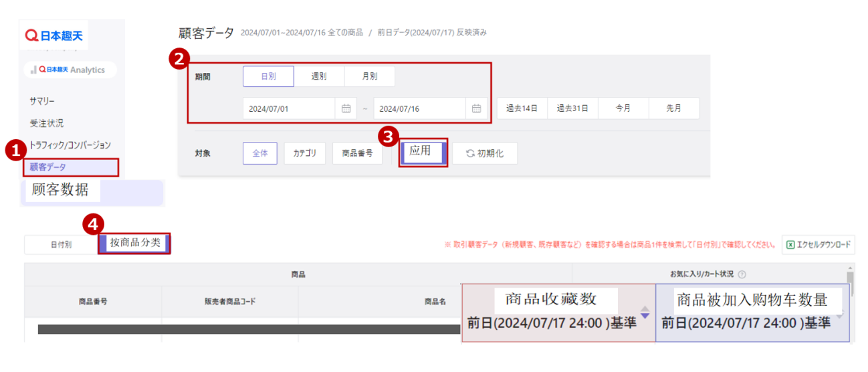Open 受注状況 in sidebar
Screen dimensions: 868x372
[x=47, y=123]
